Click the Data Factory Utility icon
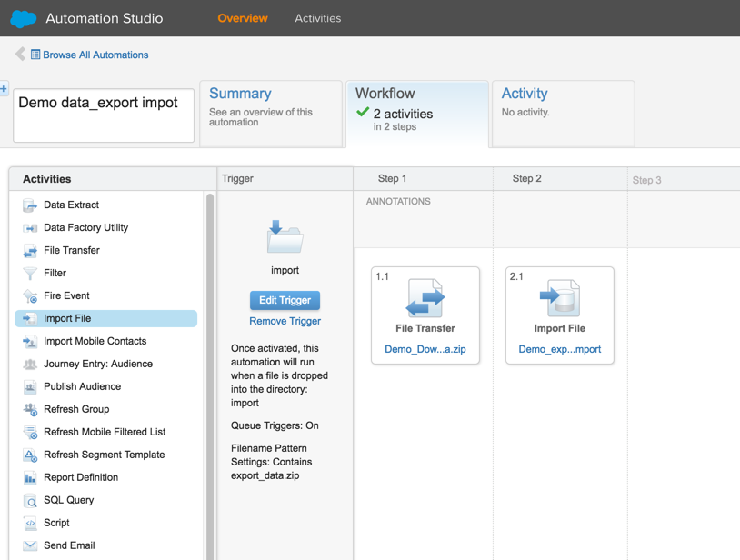740x560 pixels. (x=30, y=228)
